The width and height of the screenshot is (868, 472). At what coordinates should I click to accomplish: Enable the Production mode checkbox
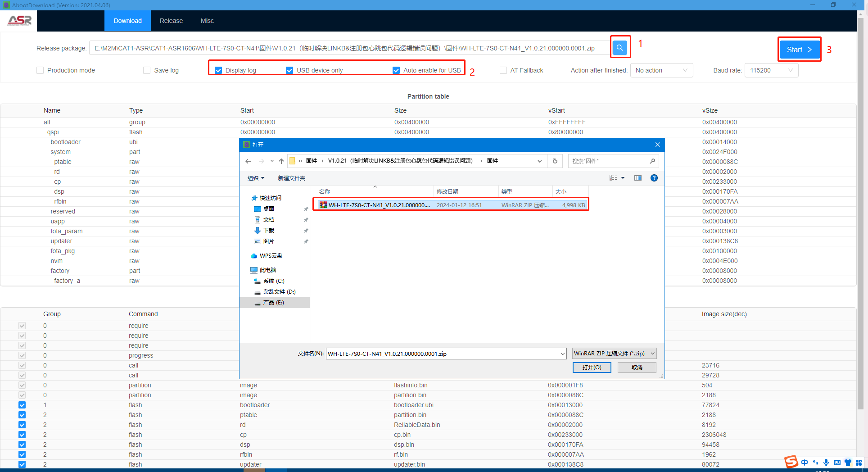click(40, 70)
